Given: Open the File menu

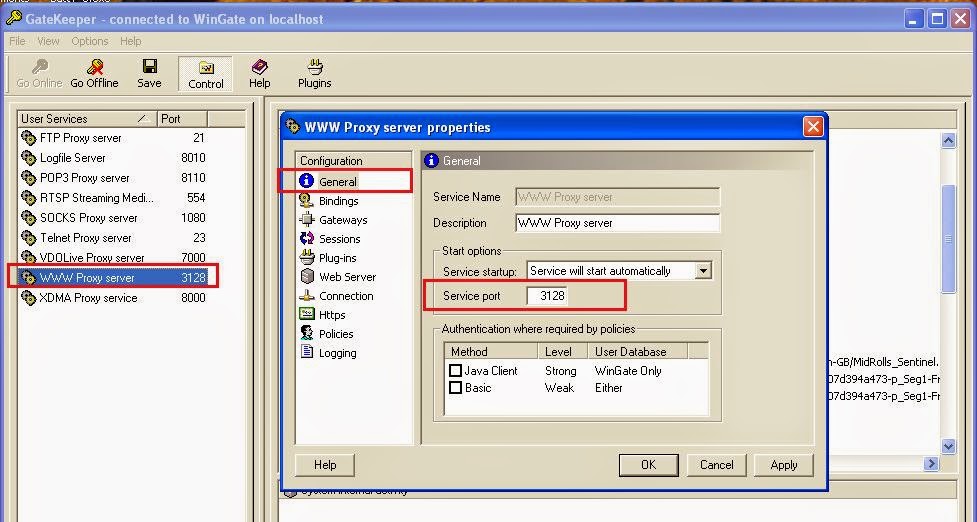Looking at the screenshot, I should click(17, 41).
